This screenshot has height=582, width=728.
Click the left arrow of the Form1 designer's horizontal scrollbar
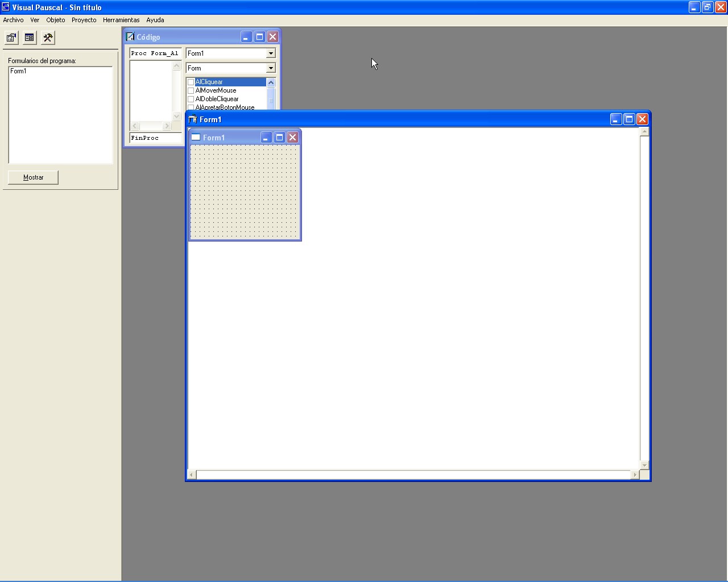pos(192,475)
